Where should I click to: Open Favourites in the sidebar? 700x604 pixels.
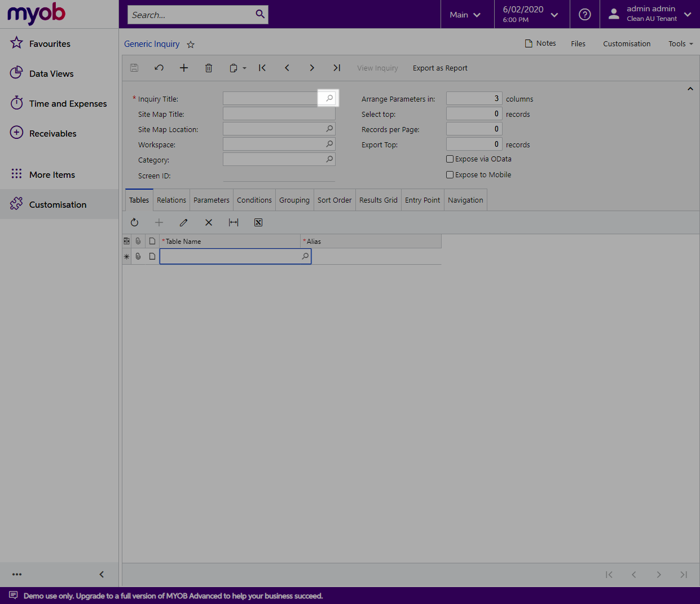(59, 43)
